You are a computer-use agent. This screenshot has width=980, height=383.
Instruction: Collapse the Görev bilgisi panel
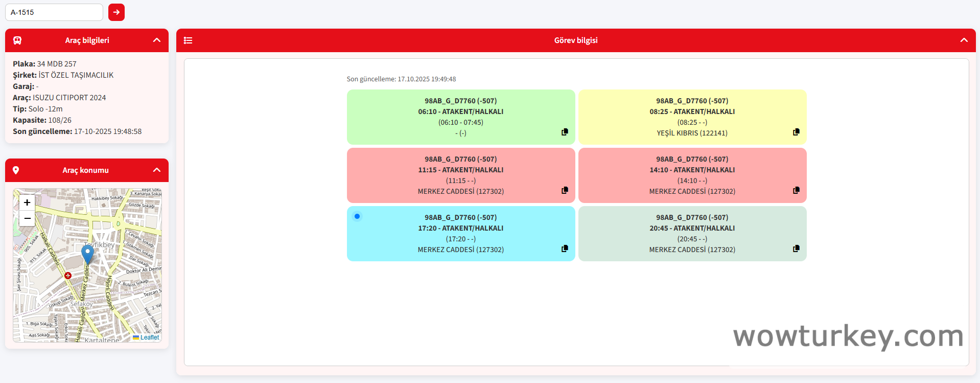(964, 40)
